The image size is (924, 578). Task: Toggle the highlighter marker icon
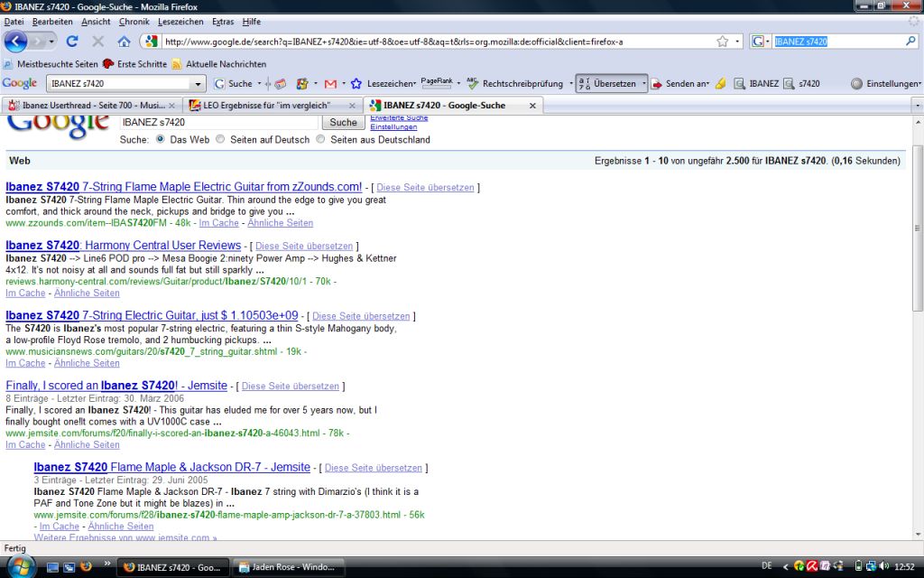(x=720, y=84)
